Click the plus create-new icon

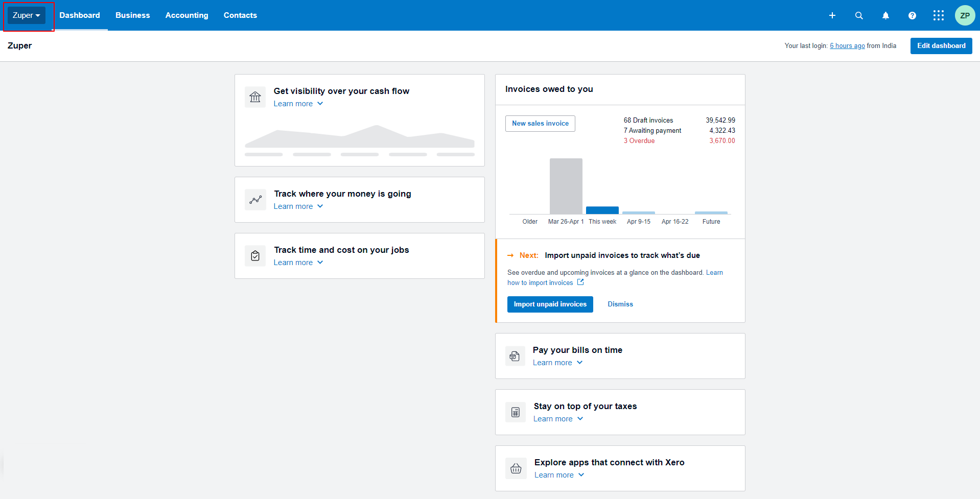(x=832, y=15)
